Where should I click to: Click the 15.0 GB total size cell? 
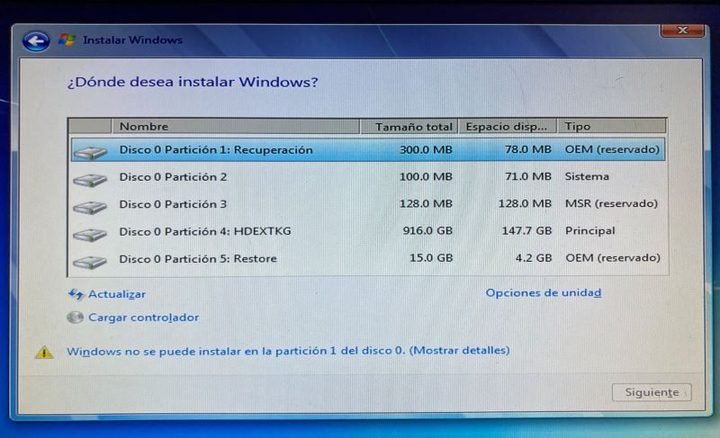click(x=431, y=258)
